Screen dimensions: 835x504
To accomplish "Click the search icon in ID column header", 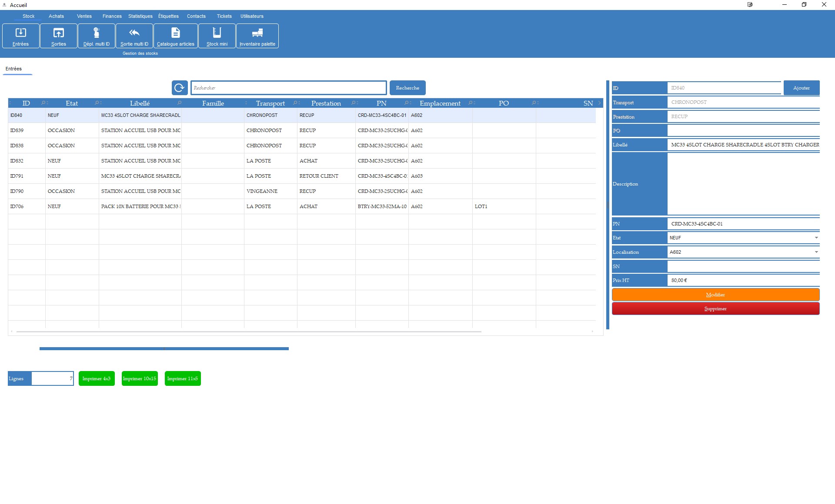I will (43, 103).
